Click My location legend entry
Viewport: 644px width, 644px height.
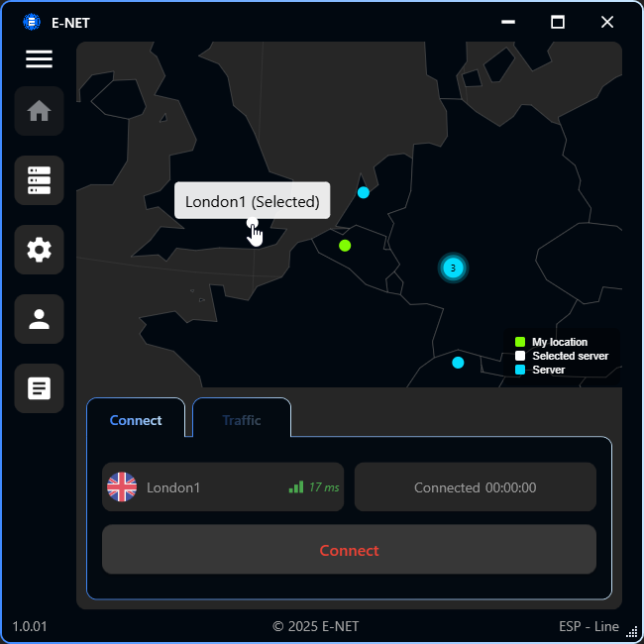551,342
